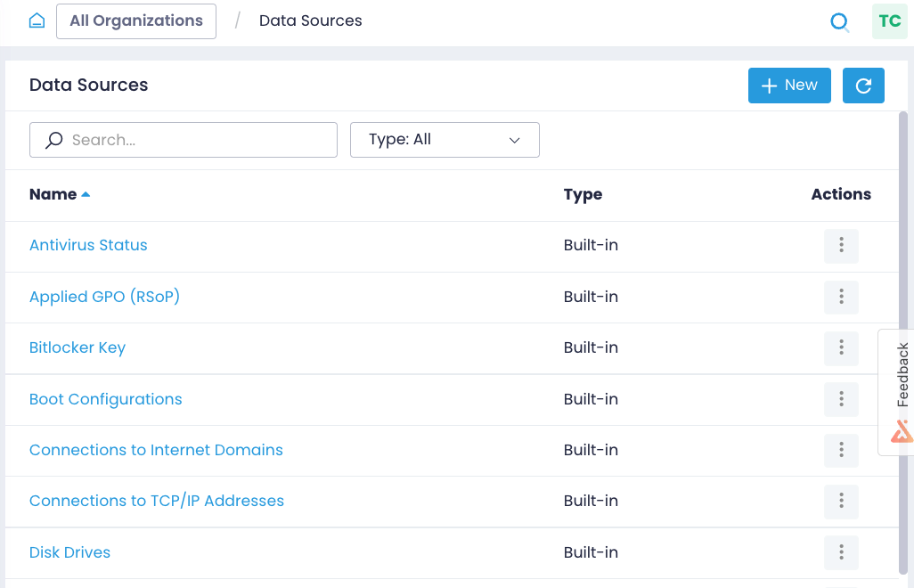Open the actions menu for Disk Drives
Image resolution: width=914 pixels, height=588 pixels.
click(841, 552)
